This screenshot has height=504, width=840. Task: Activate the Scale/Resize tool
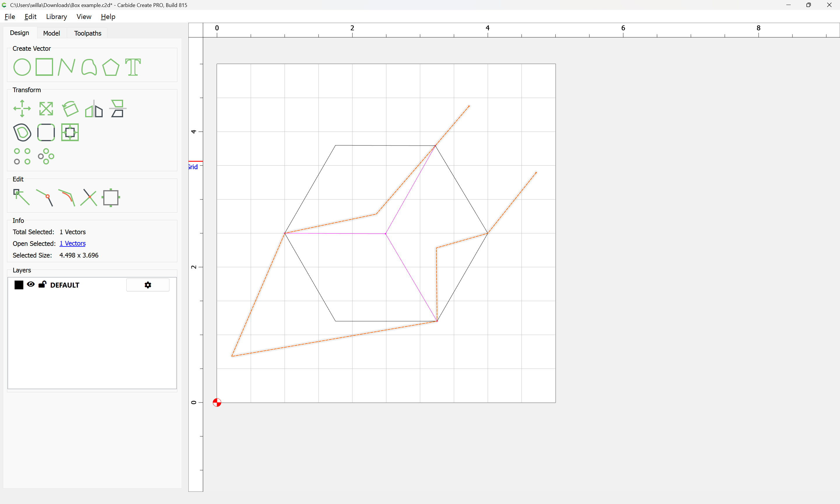click(46, 108)
